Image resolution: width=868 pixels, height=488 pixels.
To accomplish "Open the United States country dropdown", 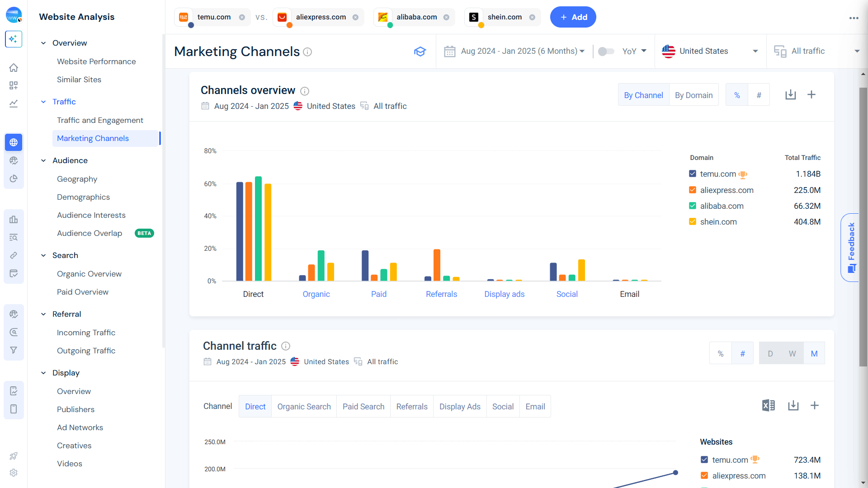I will click(x=710, y=51).
